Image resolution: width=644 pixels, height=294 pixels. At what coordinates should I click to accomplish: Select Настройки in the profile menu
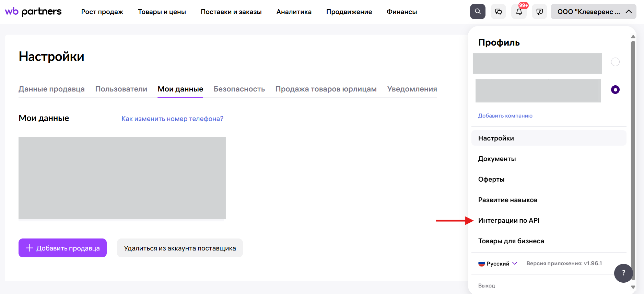549,138
